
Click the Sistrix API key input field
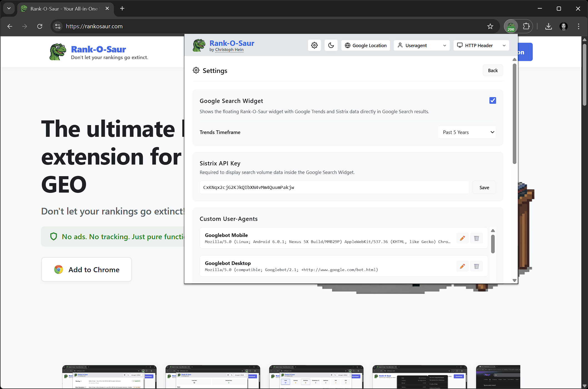click(x=334, y=188)
